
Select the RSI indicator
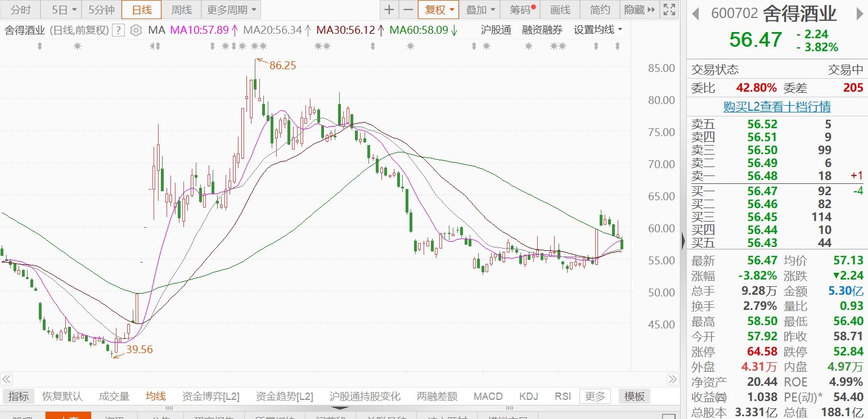563,396
